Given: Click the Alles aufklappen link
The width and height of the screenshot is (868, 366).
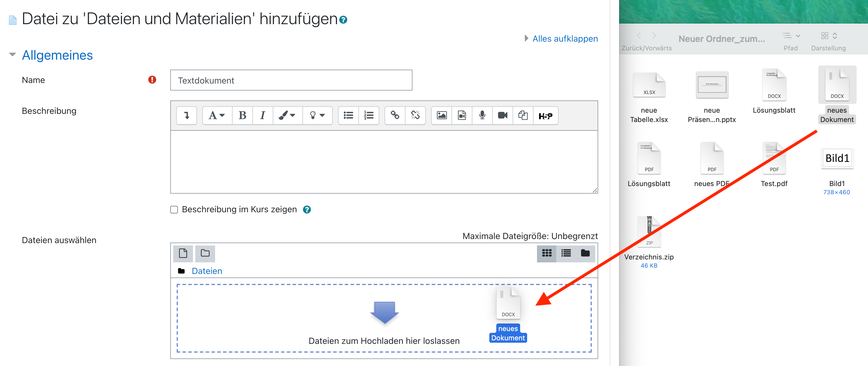Looking at the screenshot, I should pyautogui.click(x=565, y=39).
